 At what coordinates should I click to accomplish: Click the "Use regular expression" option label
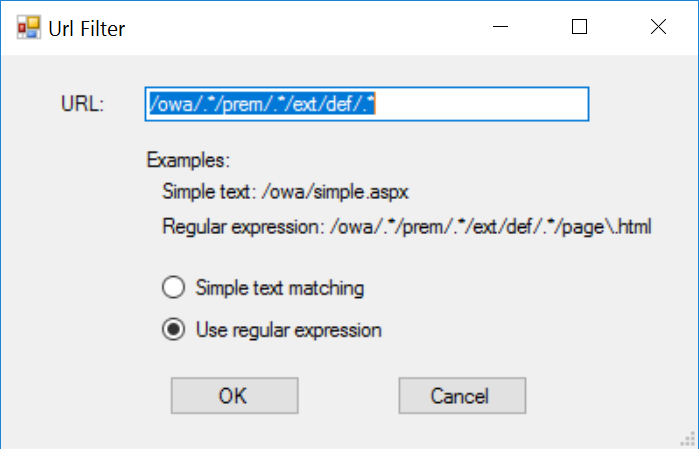289,330
